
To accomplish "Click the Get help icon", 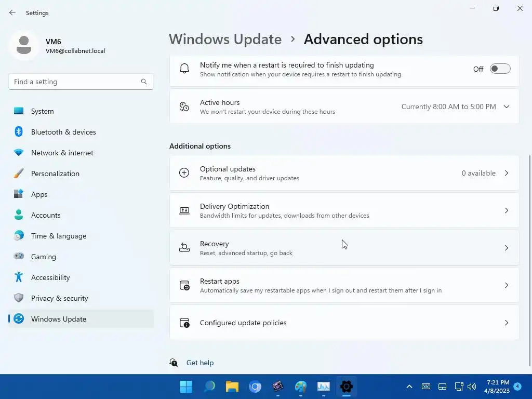I will click(174, 363).
